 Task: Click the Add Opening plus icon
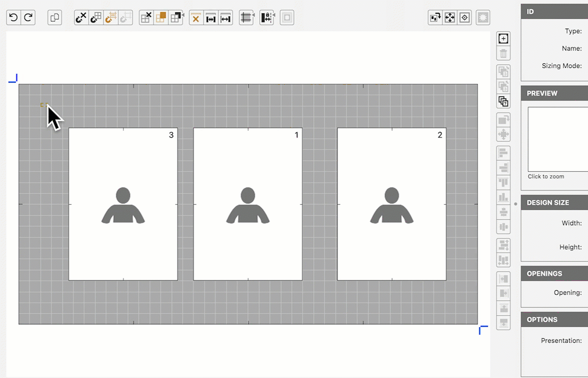point(503,39)
